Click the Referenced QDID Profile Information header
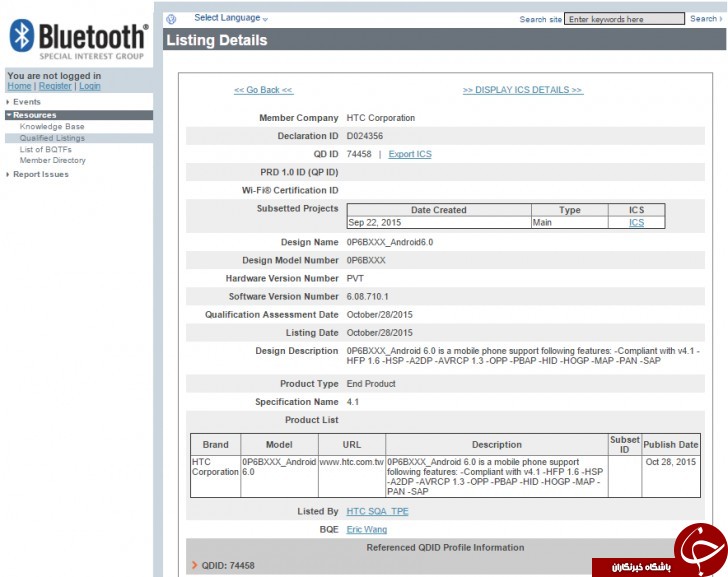The image size is (728, 577). coord(445,548)
